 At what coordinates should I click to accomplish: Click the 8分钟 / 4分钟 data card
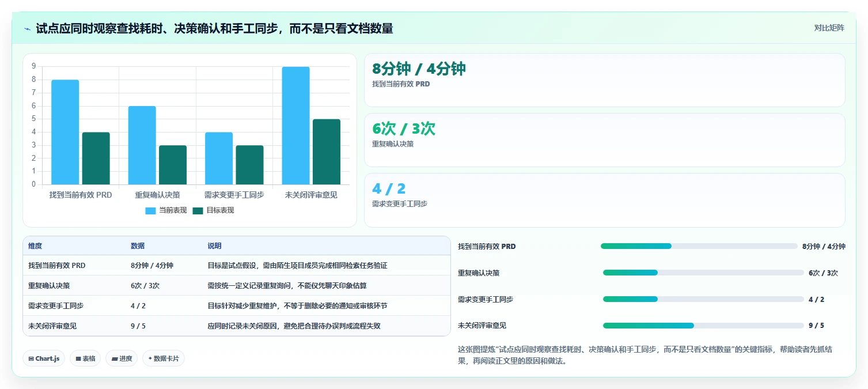605,80
